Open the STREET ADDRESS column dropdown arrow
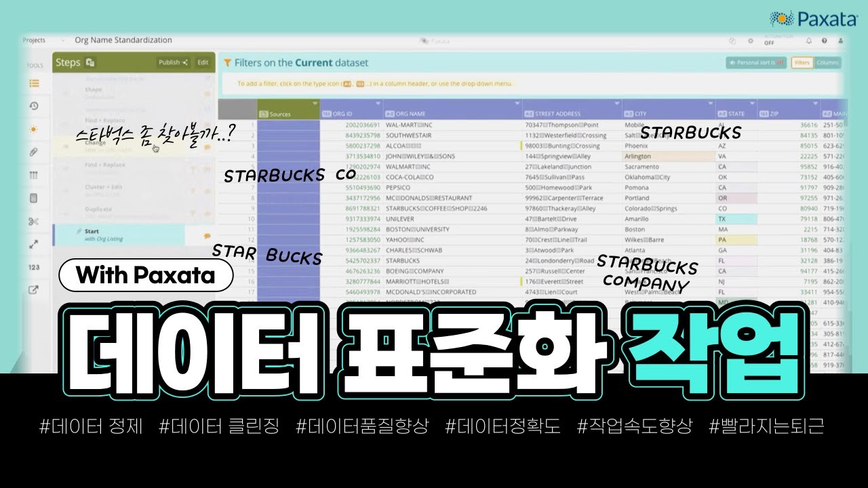The height and width of the screenshot is (488, 868). pos(616,104)
